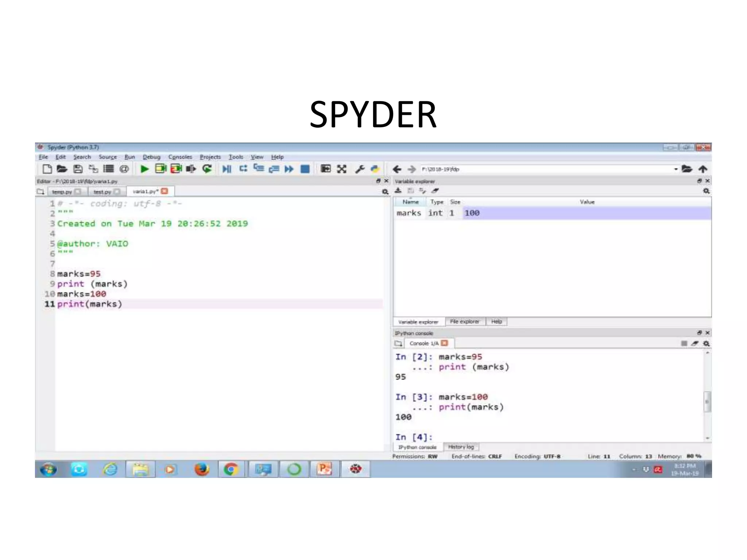Open the Help menu
The width and height of the screenshot is (747, 560).
[x=277, y=157]
